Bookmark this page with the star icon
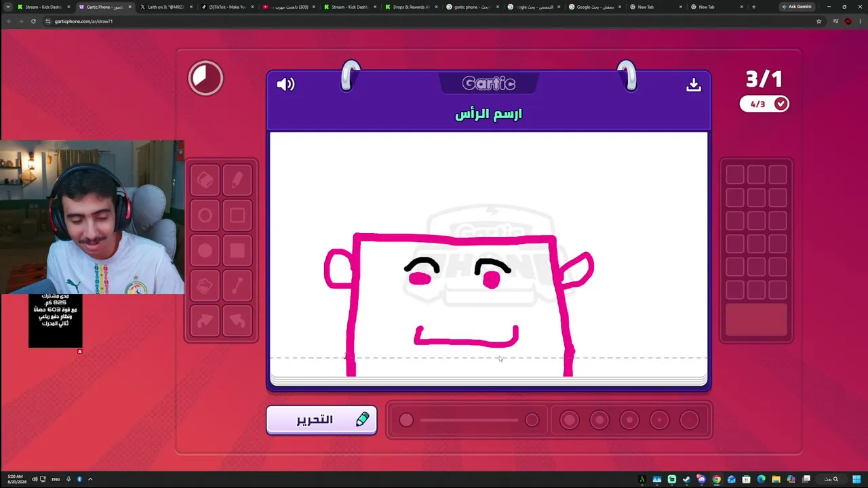Image resolution: width=868 pixels, height=488 pixels. coord(818,21)
